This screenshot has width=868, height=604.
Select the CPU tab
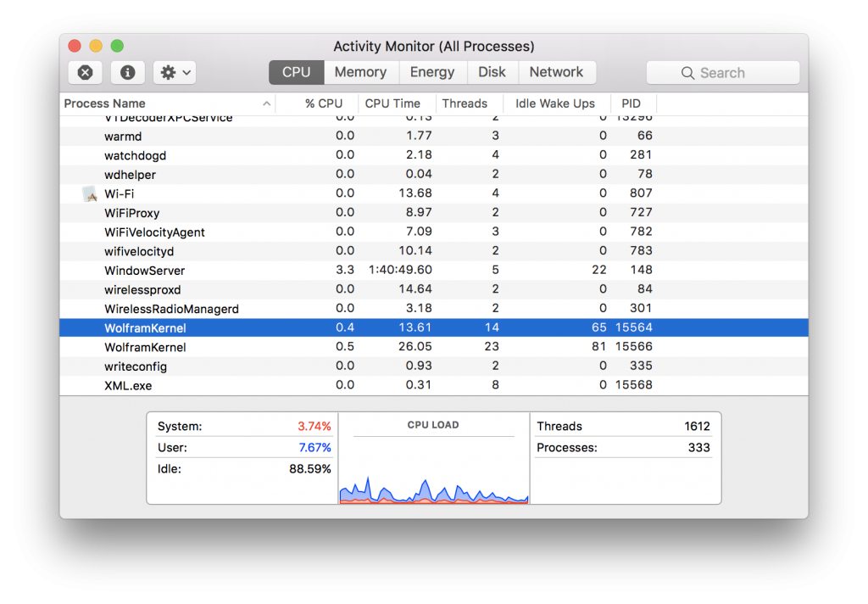[296, 73]
